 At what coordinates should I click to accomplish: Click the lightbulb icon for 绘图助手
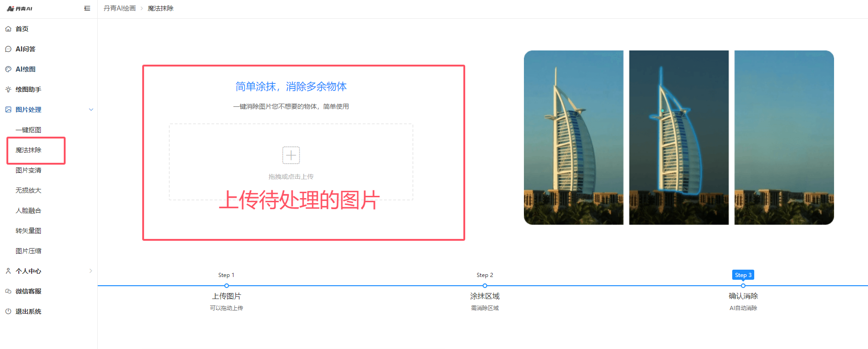[x=8, y=89]
